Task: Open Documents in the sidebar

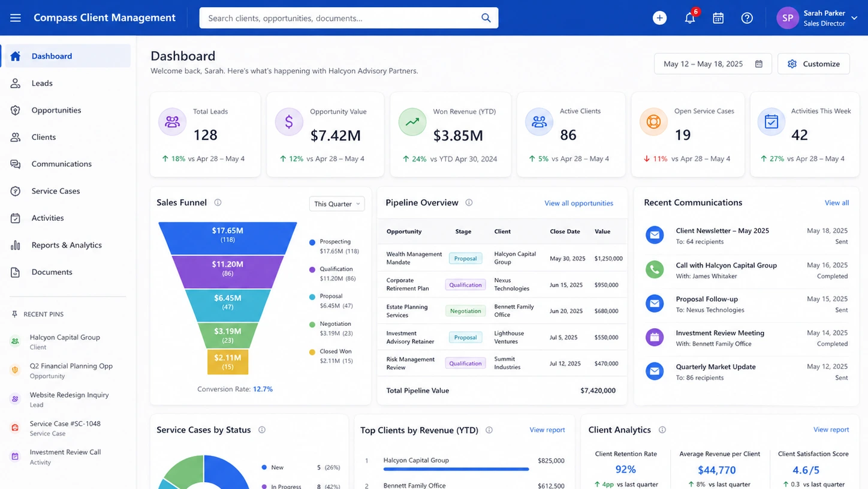Action: [x=68, y=272]
